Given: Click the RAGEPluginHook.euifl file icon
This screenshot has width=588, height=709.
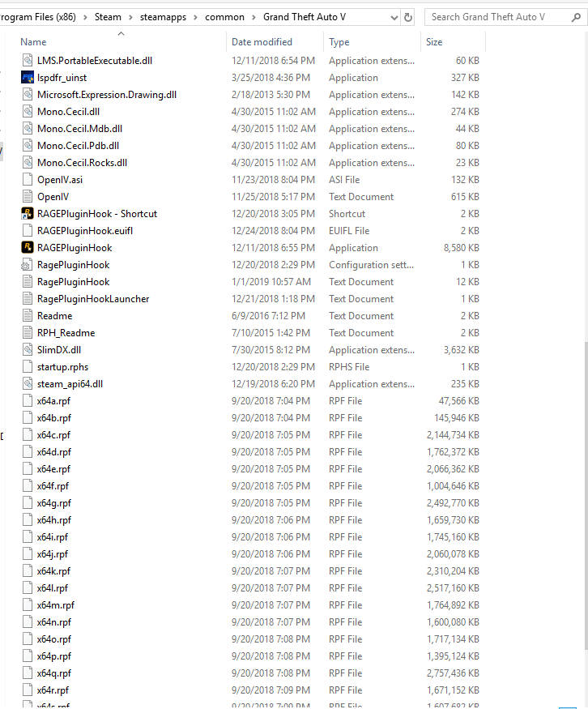Looking at the screenshot, I should (28, 231).
